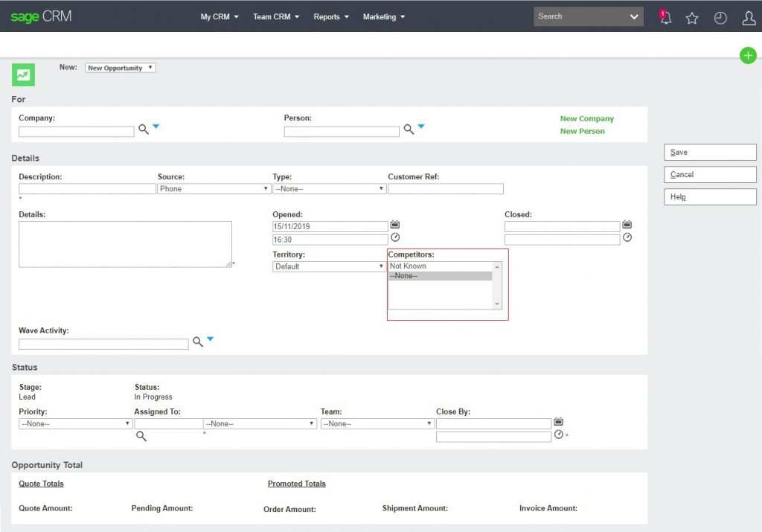
Task: Open the Source dropdown showing Phone
Action: click(x=214, y=189)
